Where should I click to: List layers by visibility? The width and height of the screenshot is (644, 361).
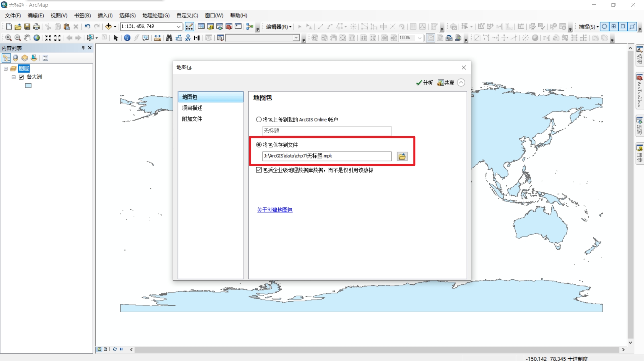coord(24,58)
